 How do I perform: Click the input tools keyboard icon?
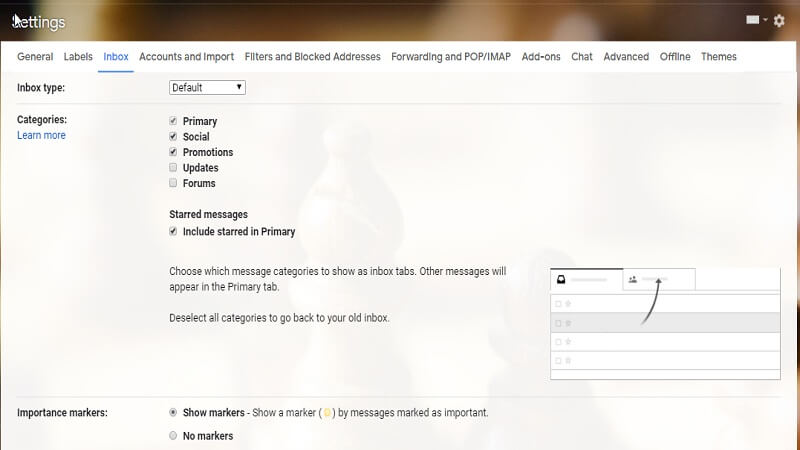coord(753,20)
